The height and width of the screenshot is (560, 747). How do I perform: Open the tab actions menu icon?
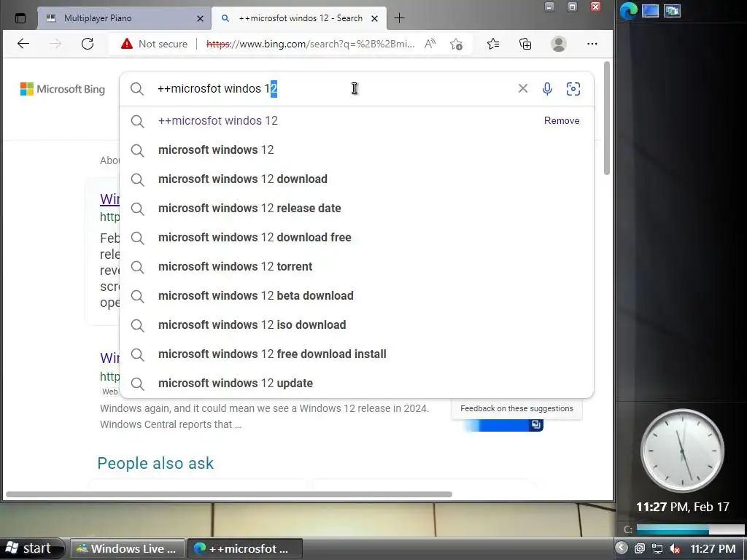tap(20, 18)
